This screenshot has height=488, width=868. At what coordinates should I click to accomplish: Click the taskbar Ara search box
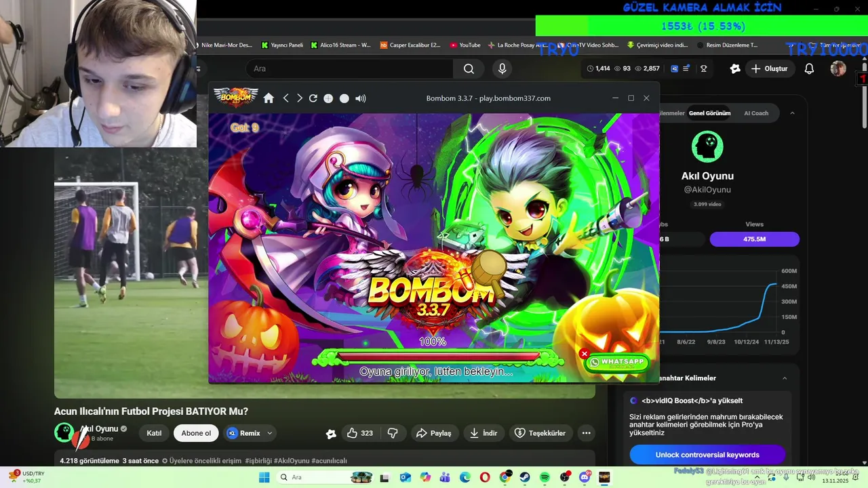[325, 477]
